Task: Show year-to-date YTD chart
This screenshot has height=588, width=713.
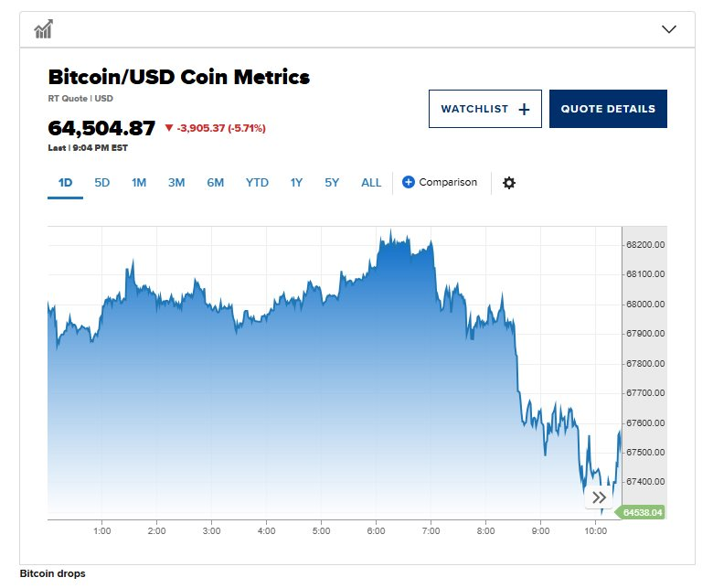Action: coord(257,183)
